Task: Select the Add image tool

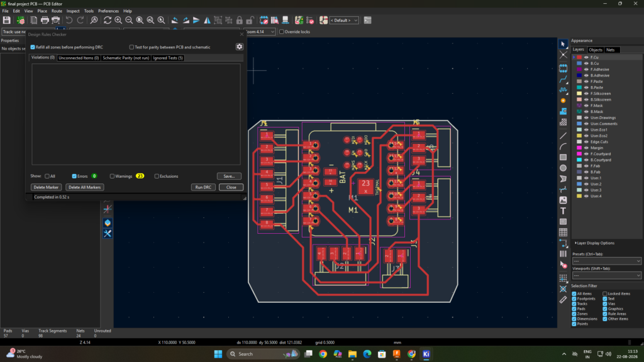Action: tap(563, 200)
